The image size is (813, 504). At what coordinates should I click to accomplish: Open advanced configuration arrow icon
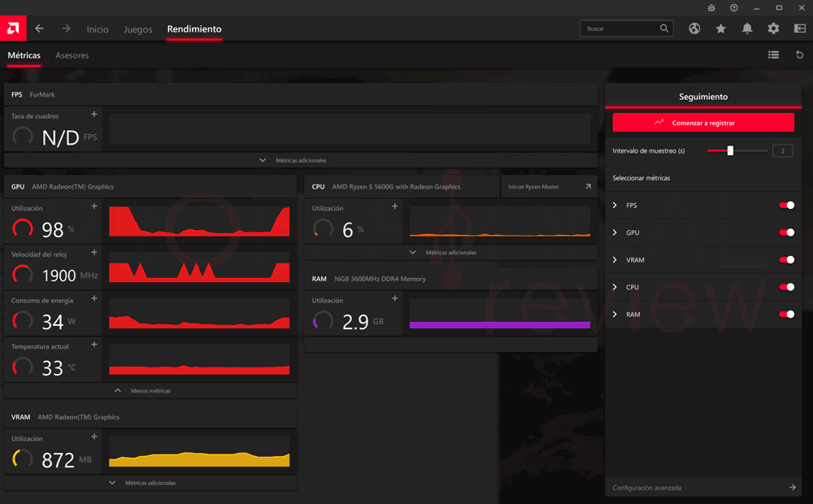coord(792,488)
